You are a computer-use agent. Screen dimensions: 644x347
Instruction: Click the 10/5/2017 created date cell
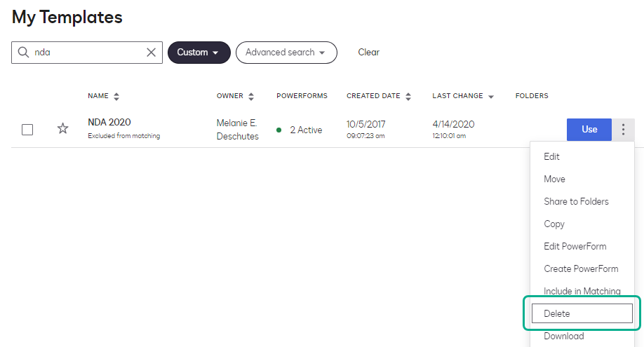(366, 124)
